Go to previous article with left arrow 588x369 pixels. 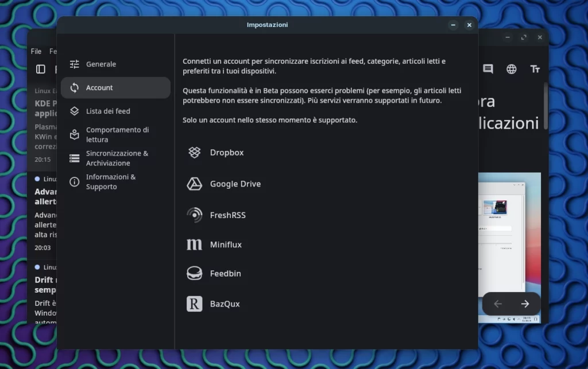498,304
